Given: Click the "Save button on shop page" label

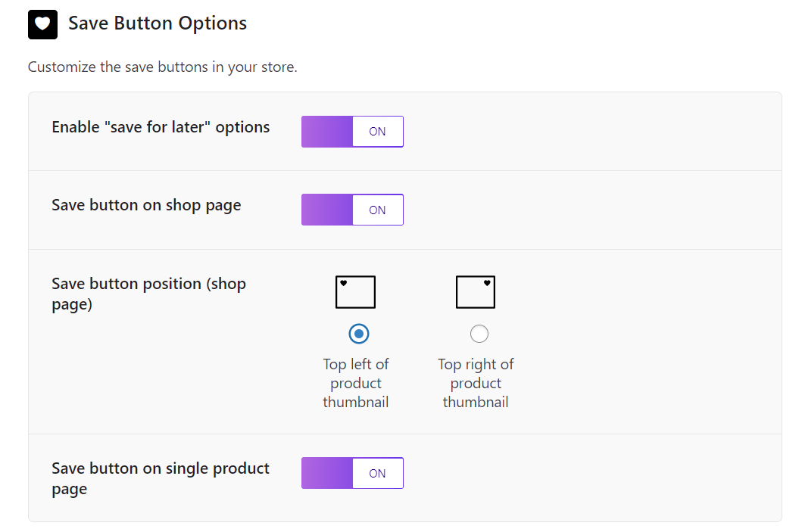Looking at the screenshot, I should click(x=146, y=205).
